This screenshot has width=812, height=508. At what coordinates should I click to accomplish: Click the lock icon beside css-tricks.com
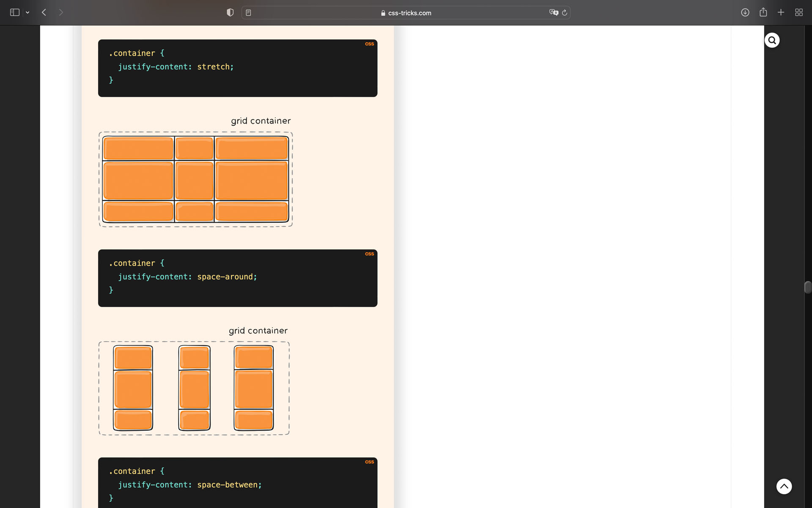click(x=383, y=13)
